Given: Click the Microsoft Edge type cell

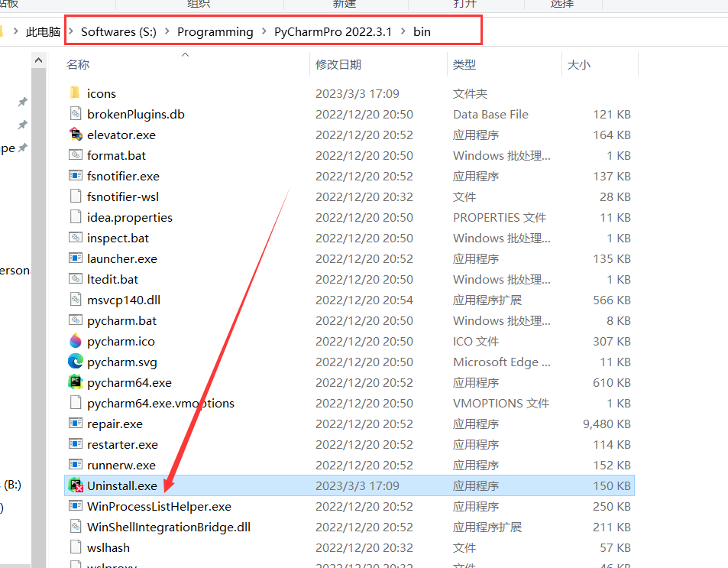Looking at the screenshot, I should [502, 362].
